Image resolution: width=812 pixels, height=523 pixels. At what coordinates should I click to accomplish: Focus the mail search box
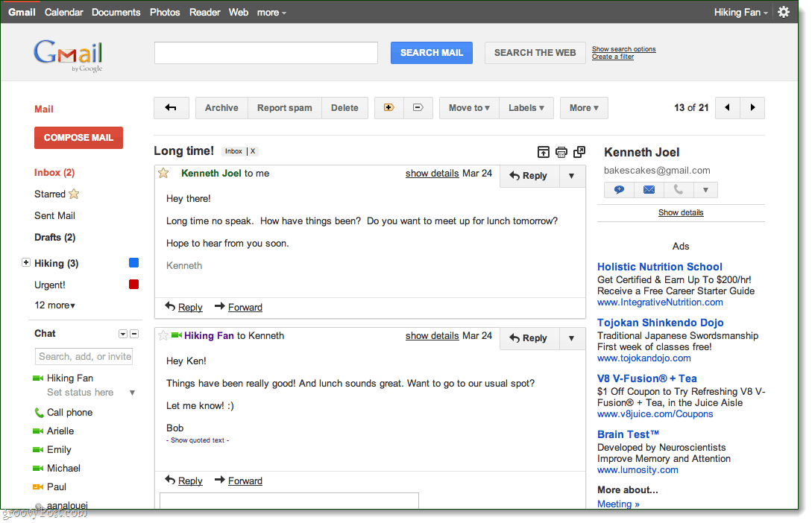[266, 53]
